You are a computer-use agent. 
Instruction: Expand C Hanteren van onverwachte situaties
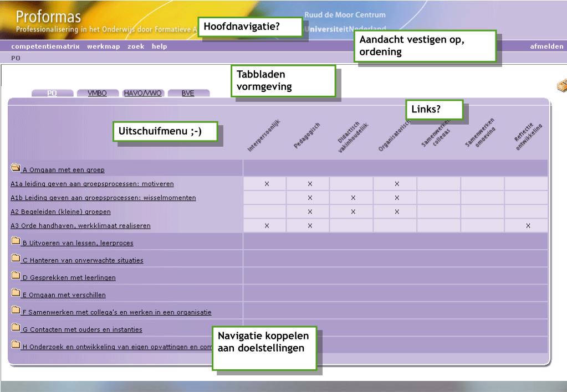pos(83,260)
